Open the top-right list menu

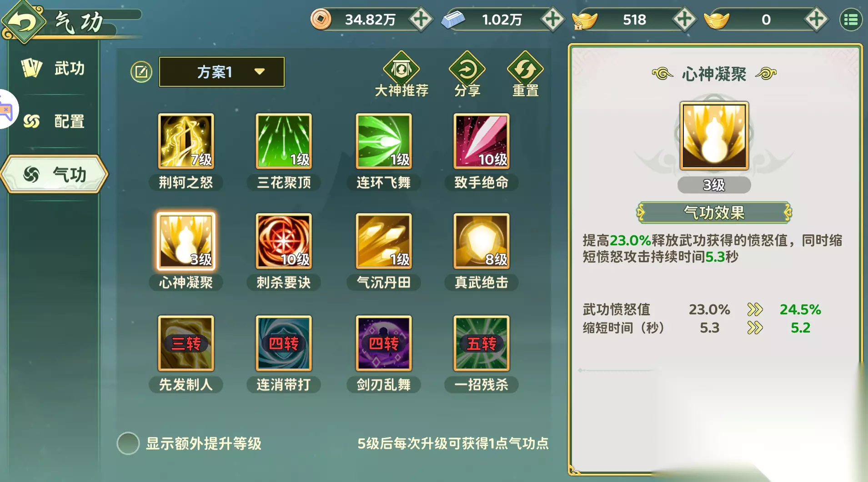850,20
